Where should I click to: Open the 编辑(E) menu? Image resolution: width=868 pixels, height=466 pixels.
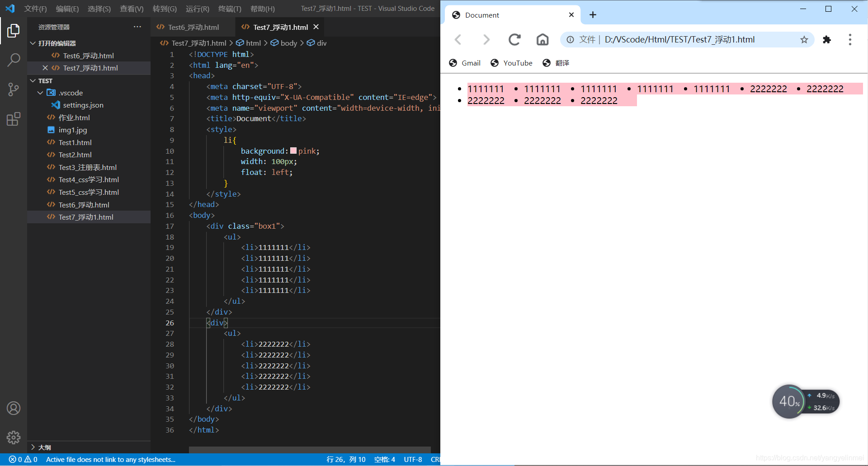(67, 9)
